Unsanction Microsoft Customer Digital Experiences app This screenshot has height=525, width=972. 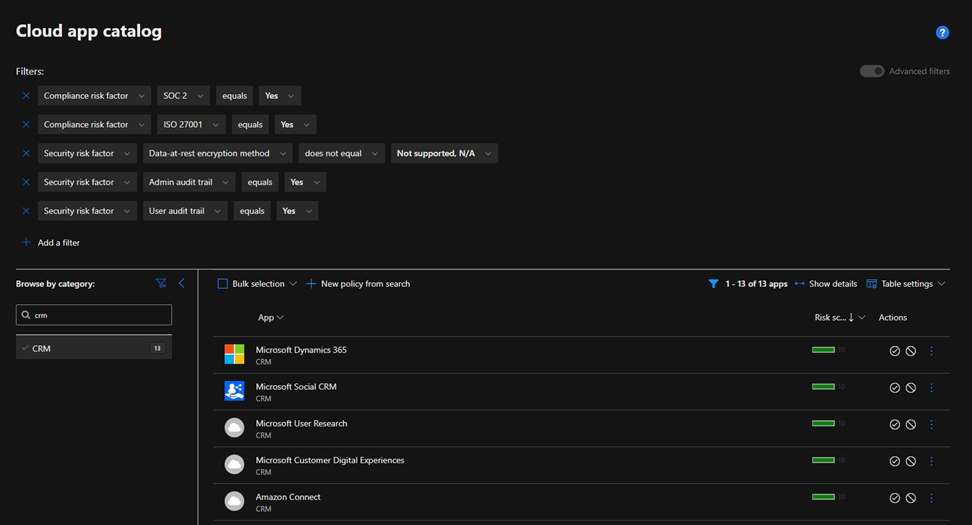pyautogui.click(x=911, y=461)
